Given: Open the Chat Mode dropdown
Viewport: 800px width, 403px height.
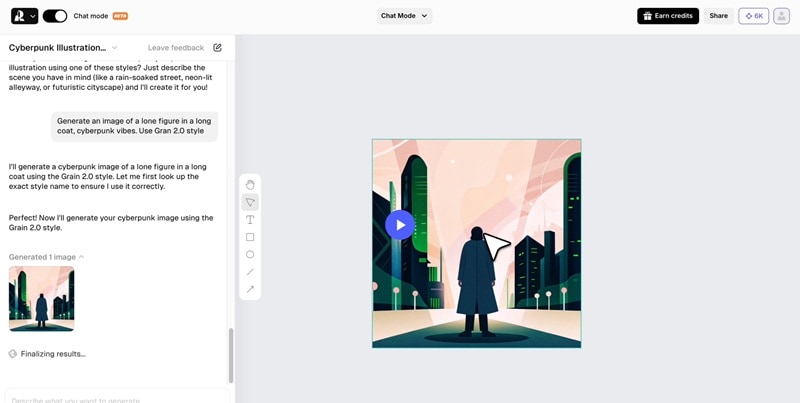Looking at the screenshot, I should pos(404,16).
